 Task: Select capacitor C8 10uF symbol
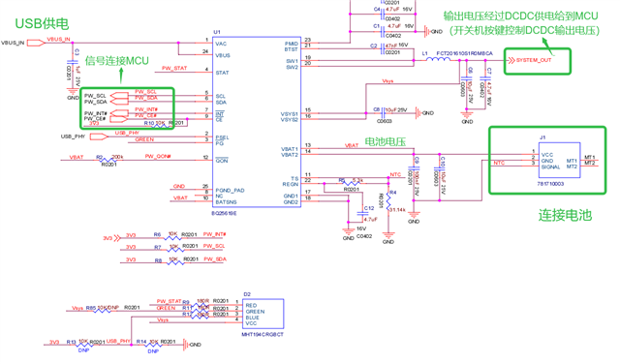(x=383, y=113)
